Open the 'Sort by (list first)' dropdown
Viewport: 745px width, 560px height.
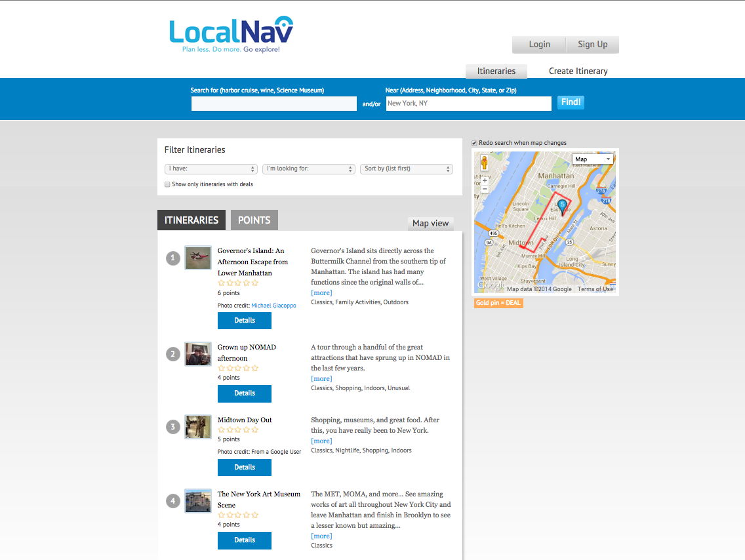[x=407, y=169]
